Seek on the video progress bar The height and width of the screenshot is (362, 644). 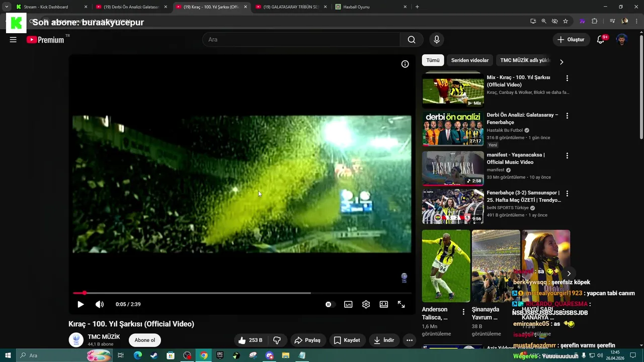point(242,293)
